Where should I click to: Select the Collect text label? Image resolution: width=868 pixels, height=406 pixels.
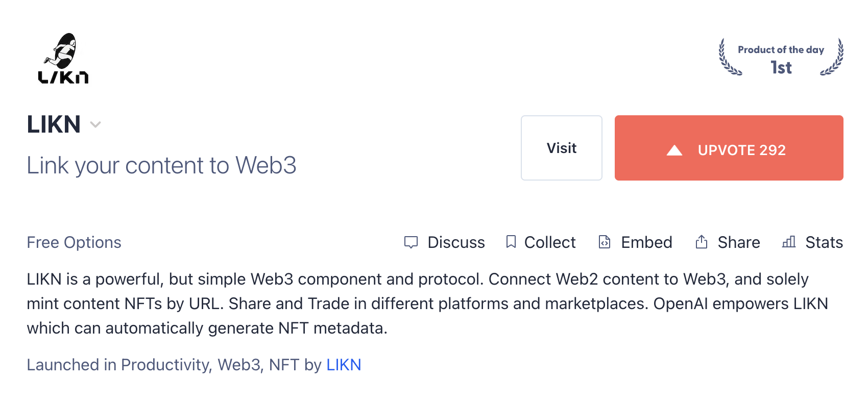(x=550, y=242)
